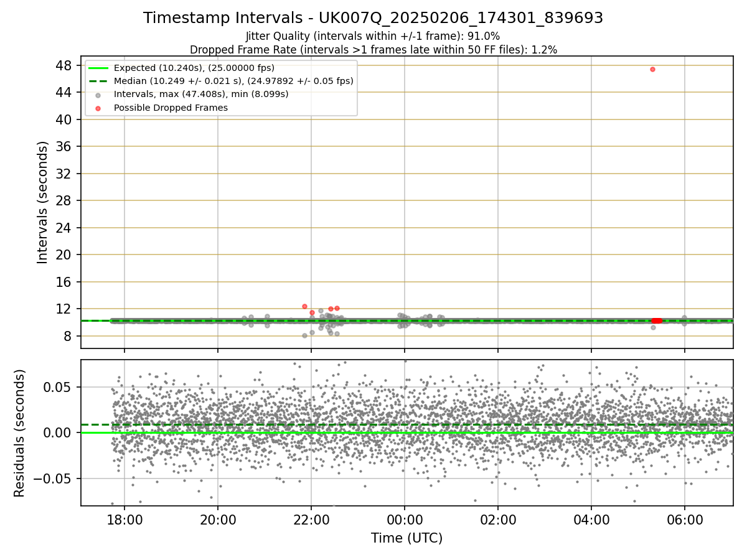Click legend entry 'Median (10.249 +/- 0.021 s)'

click(233, 81)
